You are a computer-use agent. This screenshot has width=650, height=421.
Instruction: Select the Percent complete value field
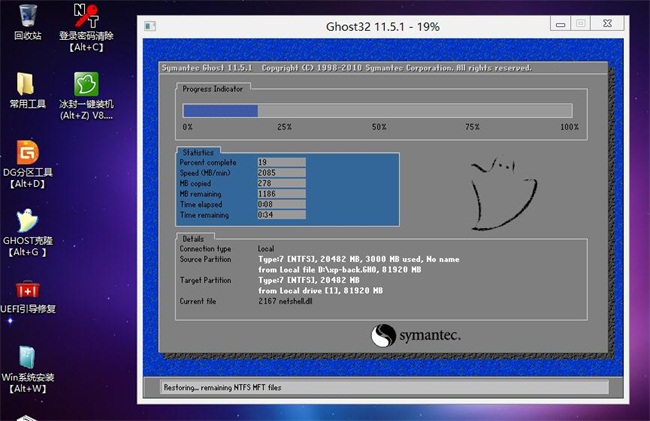coord(280,162)
